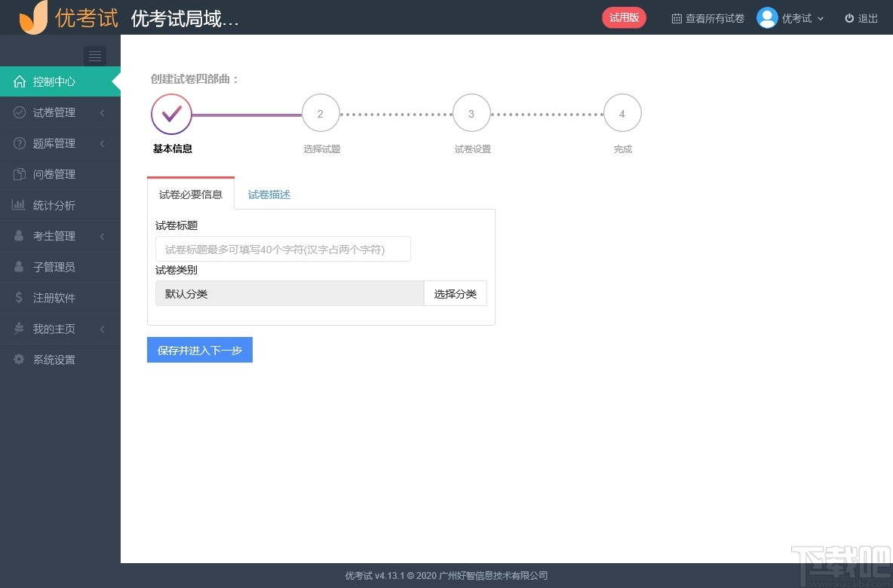Click step 1 checkmark circle 基本信息
893x588 pixels.
[x=171, y=114]
